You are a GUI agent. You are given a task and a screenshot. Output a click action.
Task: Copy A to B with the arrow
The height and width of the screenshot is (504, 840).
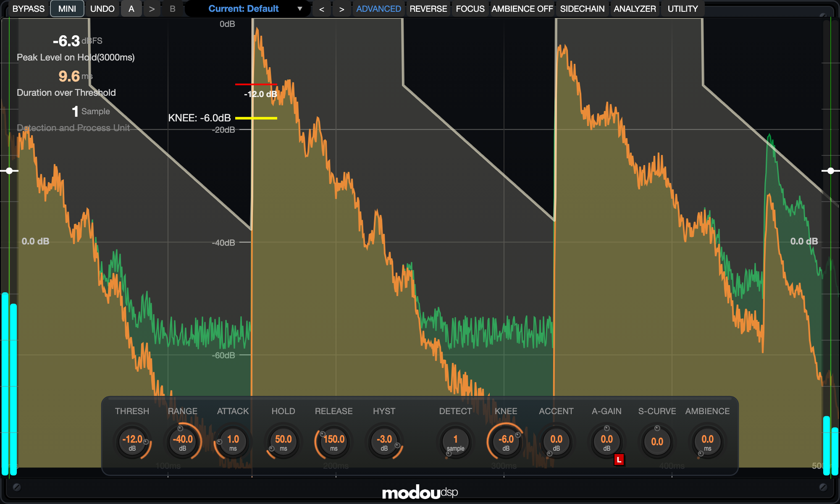(152, 9)
